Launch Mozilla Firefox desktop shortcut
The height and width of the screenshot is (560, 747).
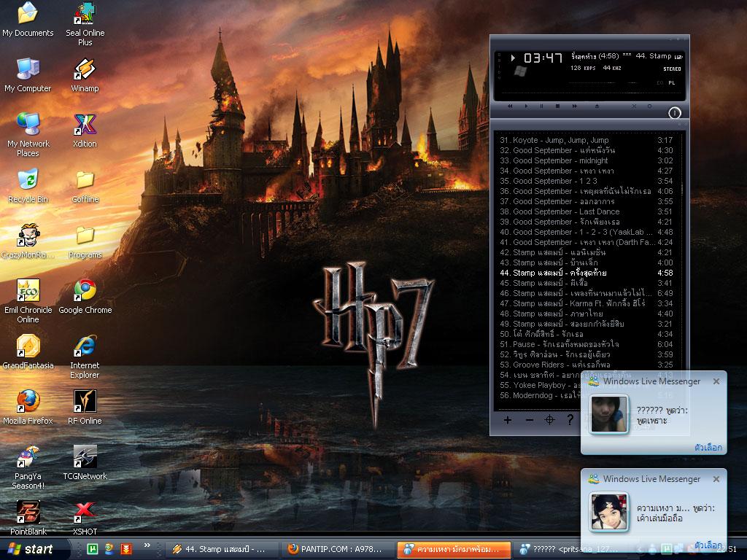(x=28, y=408)
